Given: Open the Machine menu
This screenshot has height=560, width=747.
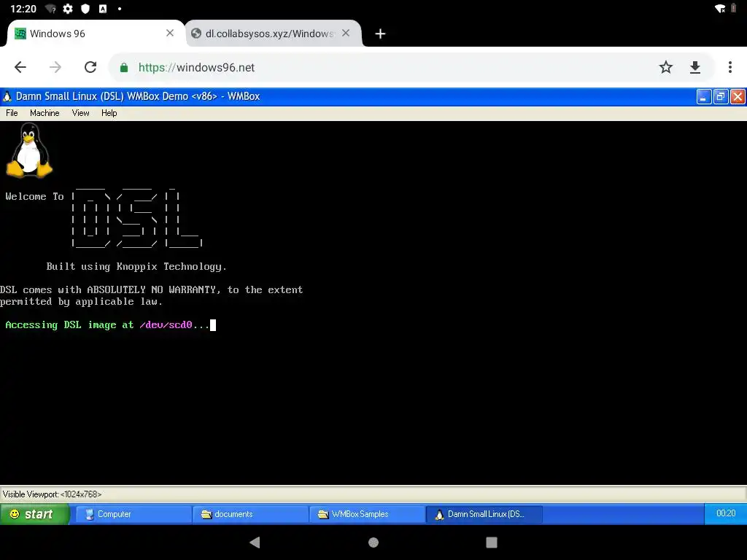Looking at the screenshot, I should pyautogui.click(x=44, y=113).
